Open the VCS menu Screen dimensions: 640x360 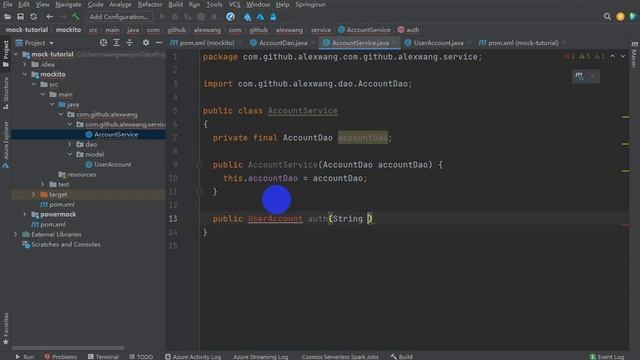point(234,4)
